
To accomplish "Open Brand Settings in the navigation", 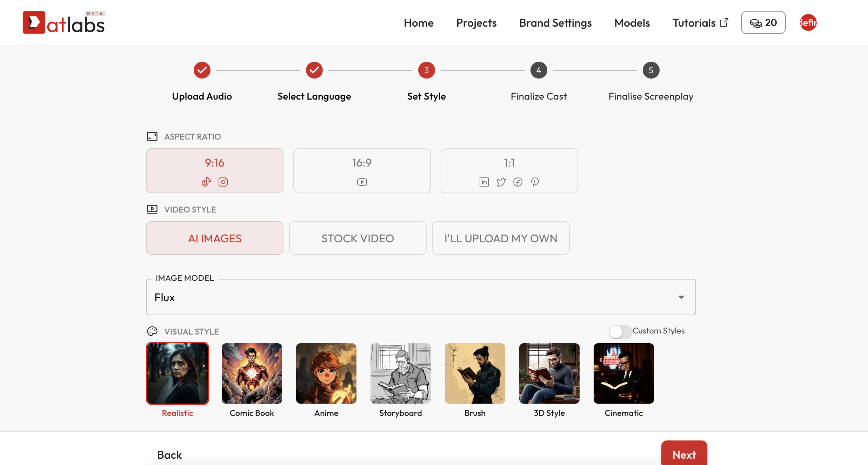I will [555, 23].
